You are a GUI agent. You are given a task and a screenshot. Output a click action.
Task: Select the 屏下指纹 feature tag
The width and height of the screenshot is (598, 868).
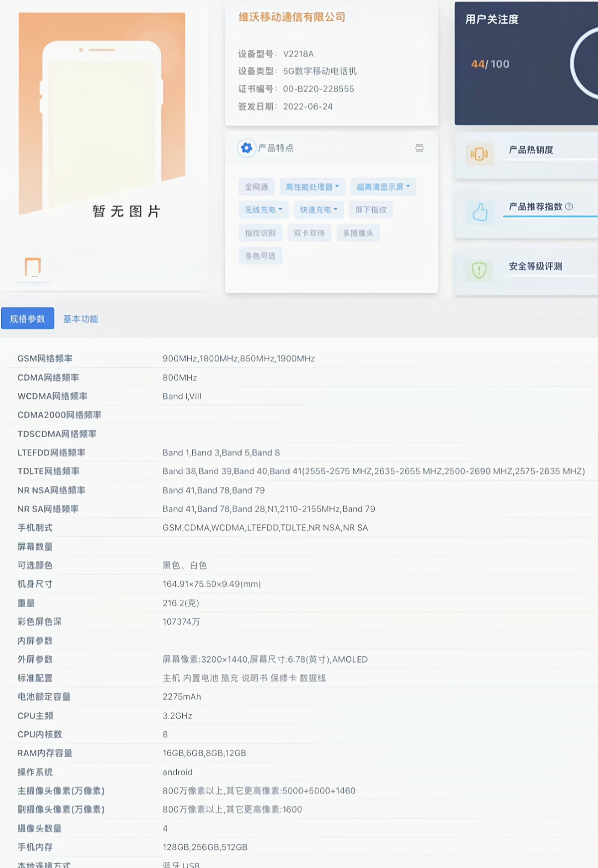point(371,210)
